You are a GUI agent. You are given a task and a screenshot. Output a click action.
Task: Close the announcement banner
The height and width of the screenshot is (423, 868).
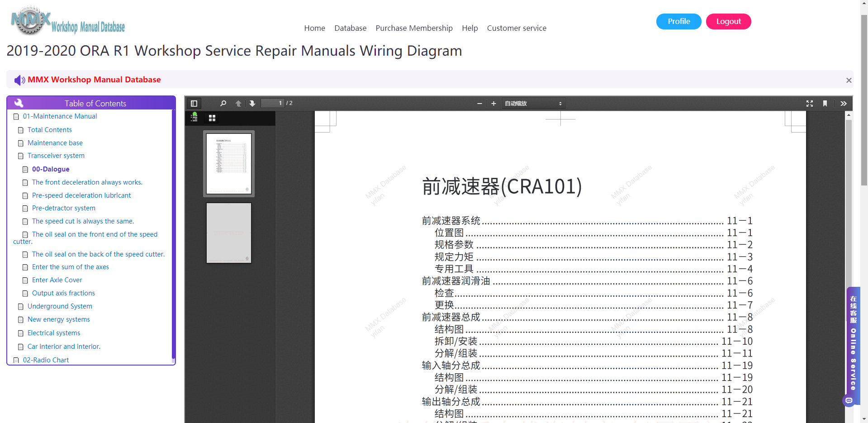(x=849, y=80)
